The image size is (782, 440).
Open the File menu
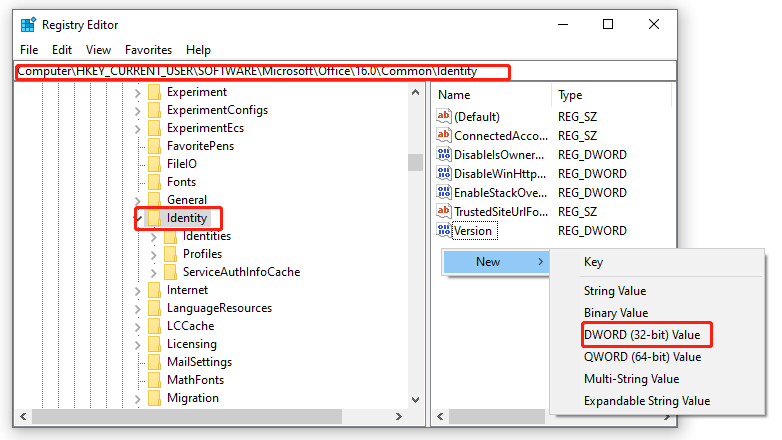click(29, 50)
